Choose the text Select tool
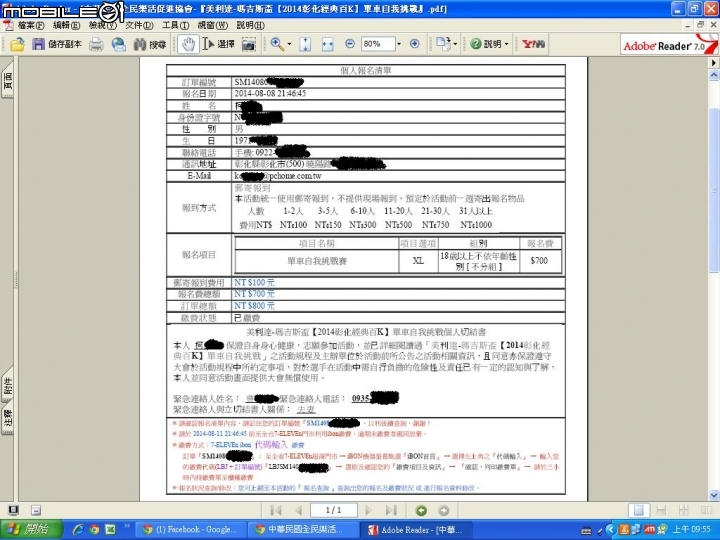This screenshot has height=540, width=720. (208, 44)
